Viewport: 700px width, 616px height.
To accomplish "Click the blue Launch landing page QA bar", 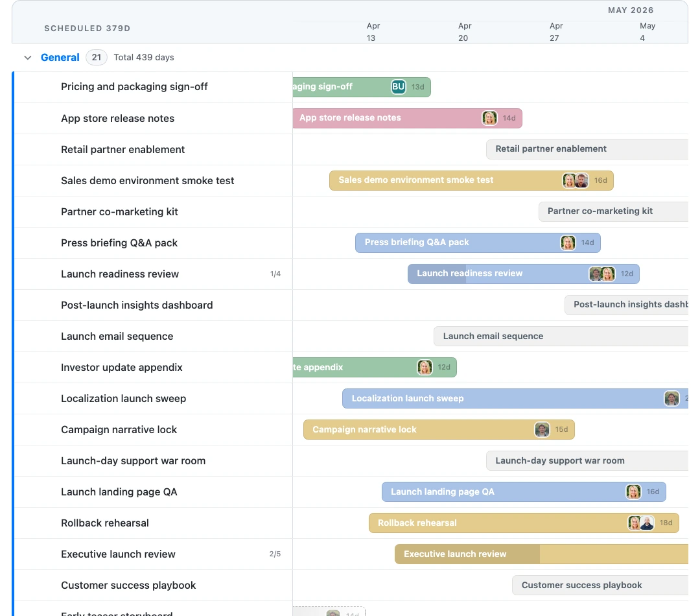I will tap(524, 492).
